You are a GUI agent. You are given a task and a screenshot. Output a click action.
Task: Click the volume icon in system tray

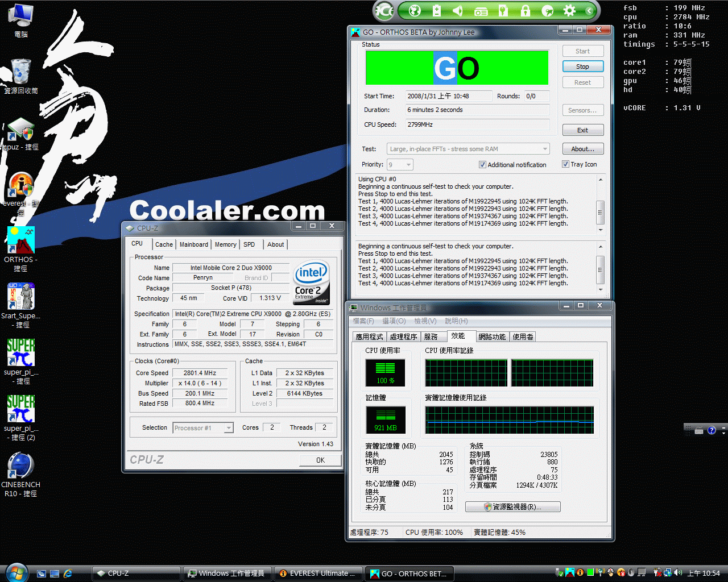coord(677,573)
